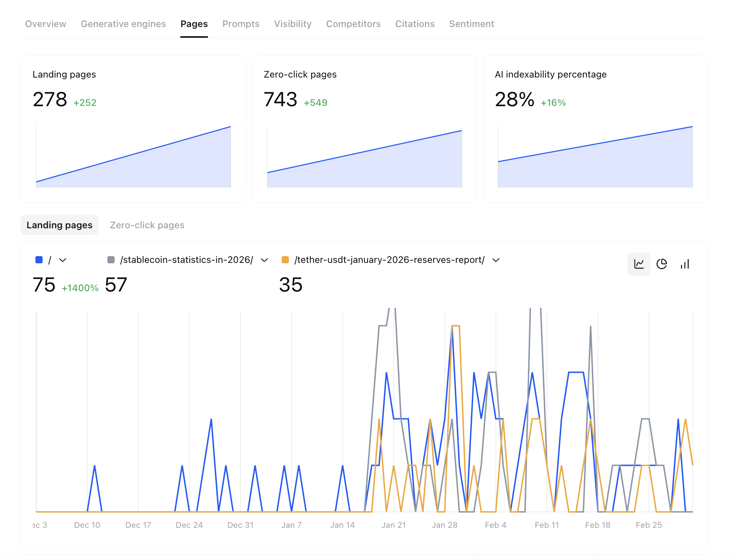This screenshot has height=560, width=736.
Task: Click the 75 root page count
Action: [44, 285]
